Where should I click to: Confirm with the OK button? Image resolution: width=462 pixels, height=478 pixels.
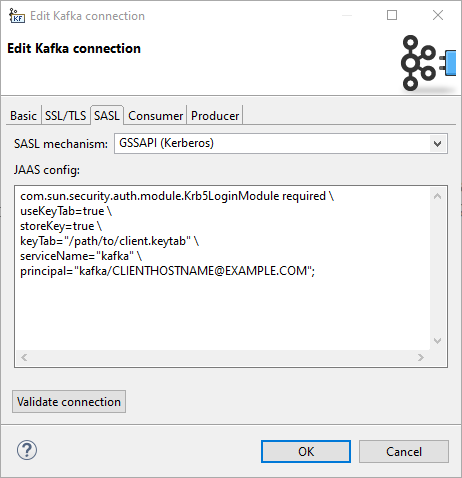click(306, 452)
